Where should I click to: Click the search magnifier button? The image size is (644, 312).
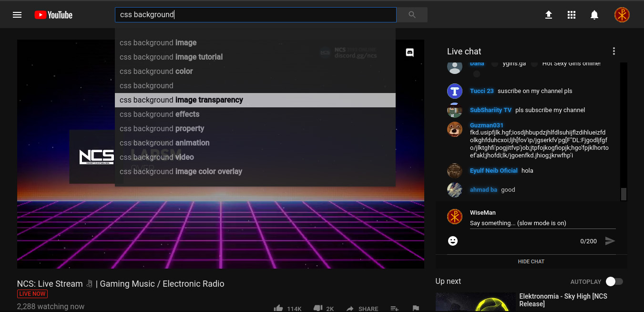click(412, 15)
